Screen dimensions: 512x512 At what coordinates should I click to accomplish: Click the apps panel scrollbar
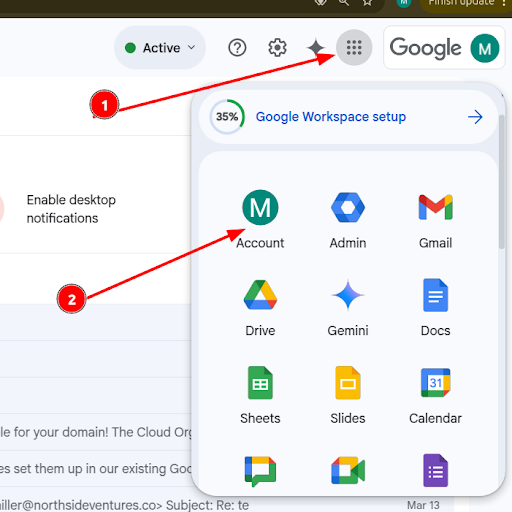coord(501,182)
